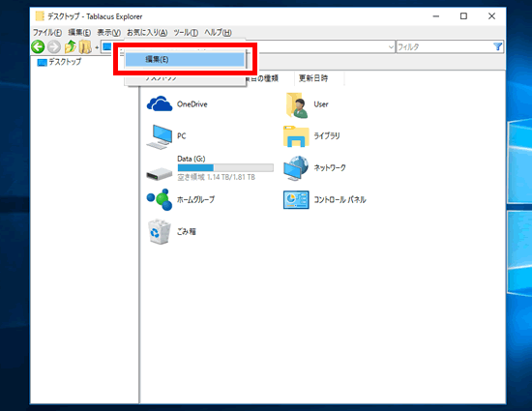Select the Network ネットワーク icon
This screenshot has width=532, height=411.
296,168
